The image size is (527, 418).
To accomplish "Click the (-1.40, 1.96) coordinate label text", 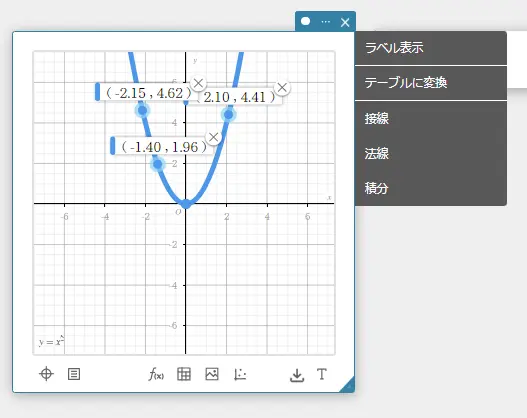I will [164, 147].
